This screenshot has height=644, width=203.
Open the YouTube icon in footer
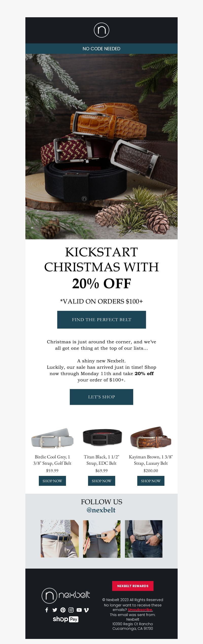point(79,610)
